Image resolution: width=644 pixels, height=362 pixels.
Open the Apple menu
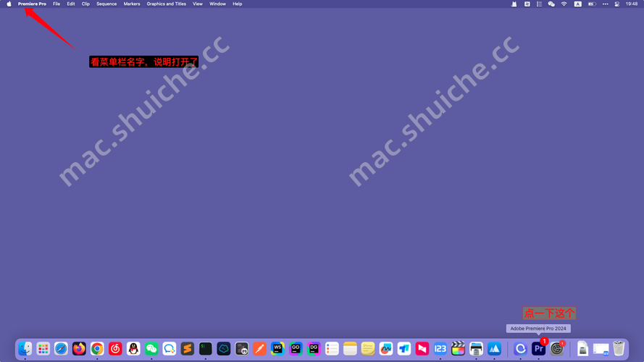tap(9, 4)
